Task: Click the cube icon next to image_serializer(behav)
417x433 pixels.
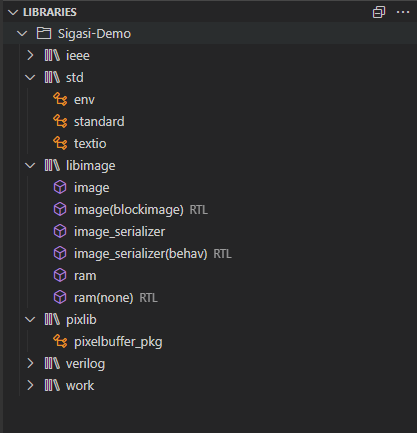Action: point(60,253)
